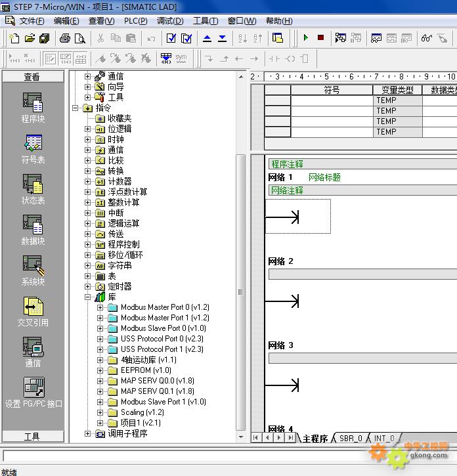Expand USS Protocol Port 0 (v2.3)
This screenshot has width=457, height=476.
coord(100,339)
